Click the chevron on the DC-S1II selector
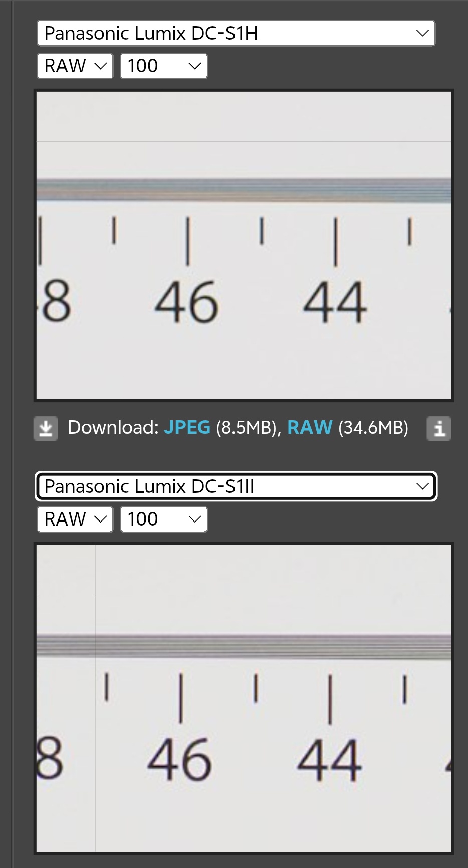This screenshot has height=868, width=468. [x=422, y=486]
